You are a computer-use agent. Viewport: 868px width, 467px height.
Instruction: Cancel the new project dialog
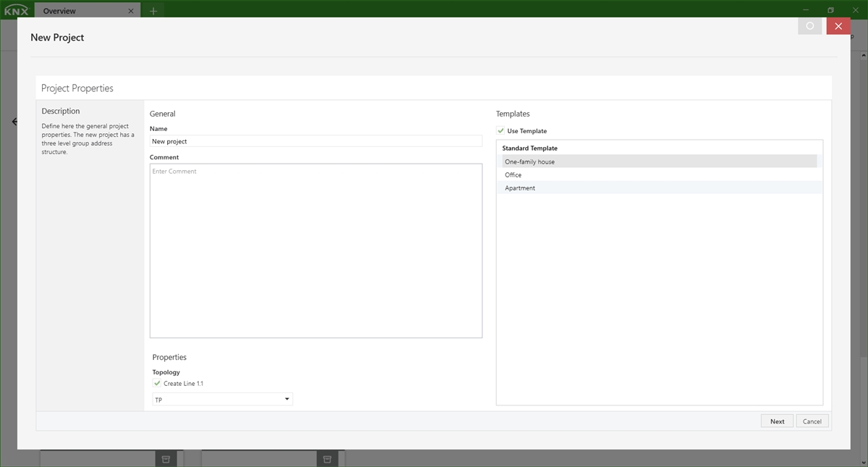[812, 421]
